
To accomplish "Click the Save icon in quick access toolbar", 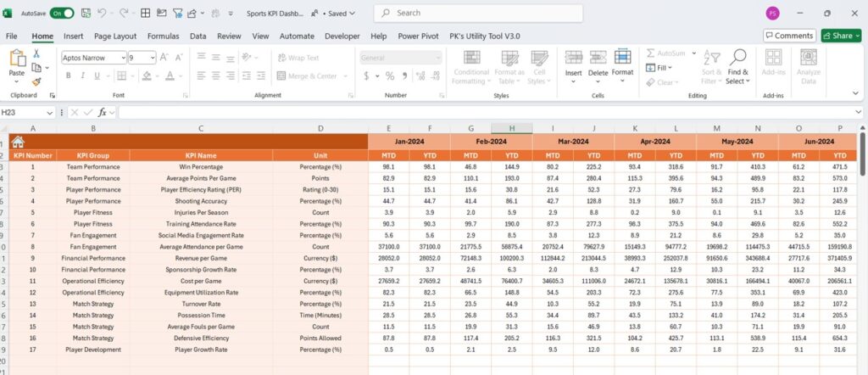I will pos(86,14).
